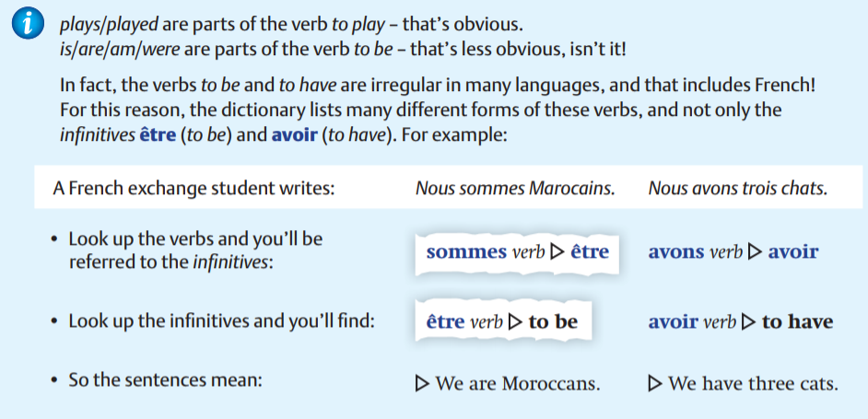
Task: Click the blue information icon
Action: tap(26, 26)
